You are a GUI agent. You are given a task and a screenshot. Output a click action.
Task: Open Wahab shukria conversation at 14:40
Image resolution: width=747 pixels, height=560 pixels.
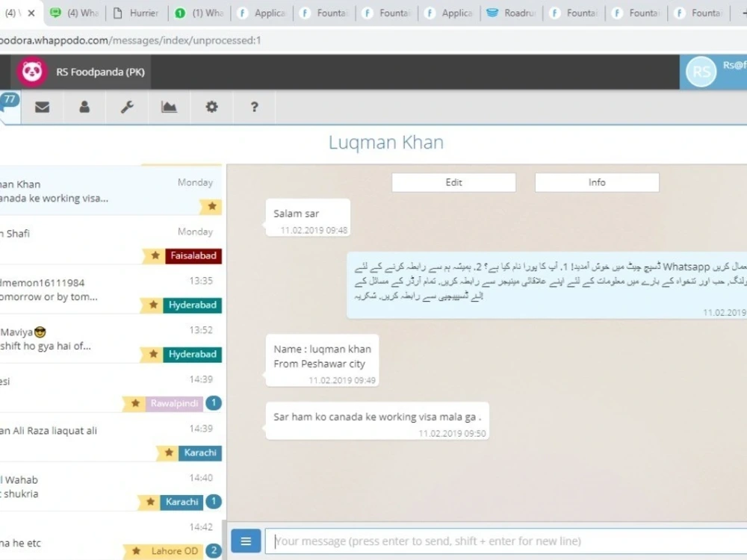[111, 486]
